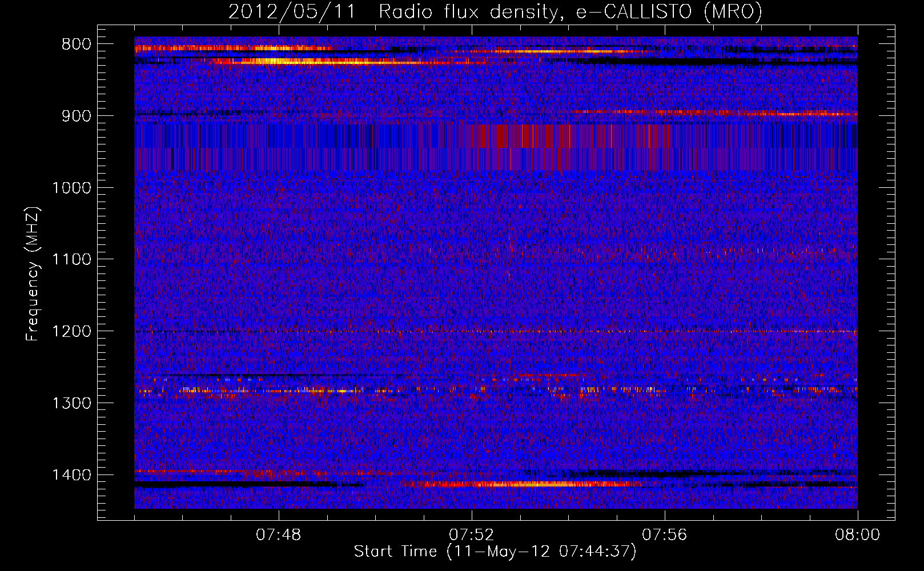Viewport: 924px width, 571px height.
Task: Click the 1200 frequency tick label
Action: 71,332
